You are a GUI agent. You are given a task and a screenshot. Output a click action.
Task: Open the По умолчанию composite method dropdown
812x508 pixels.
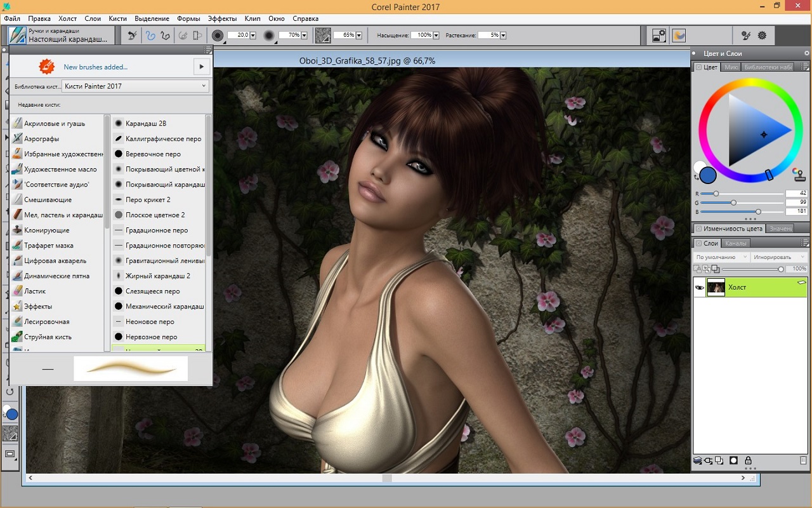tap(722, 257)
